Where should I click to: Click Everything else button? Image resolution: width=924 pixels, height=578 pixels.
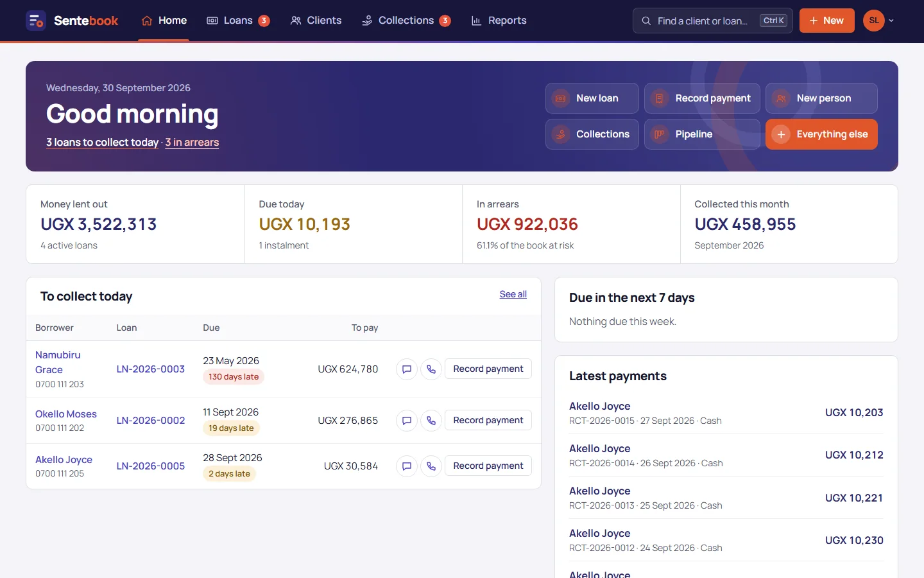point(821,134)
